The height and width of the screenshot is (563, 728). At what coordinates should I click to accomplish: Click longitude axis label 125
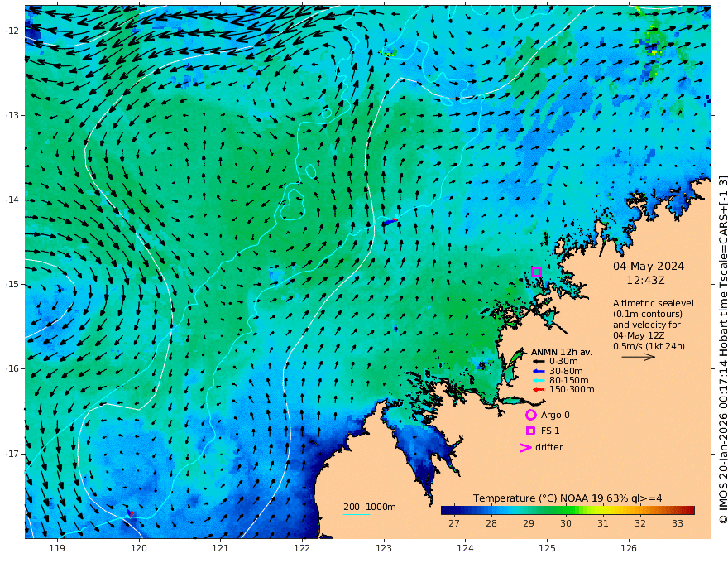[x=547, y=549]
